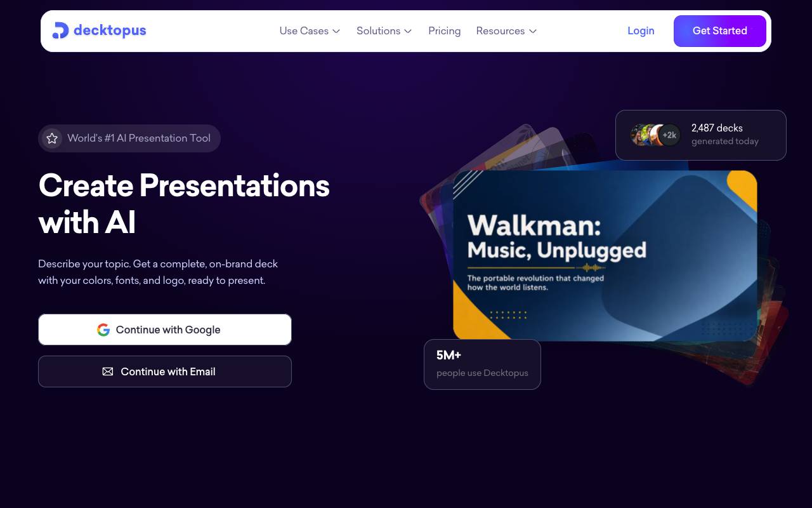The width and height of the screenshot is (812, 508).
Task: Click the Login link
Action: point(641,30)
